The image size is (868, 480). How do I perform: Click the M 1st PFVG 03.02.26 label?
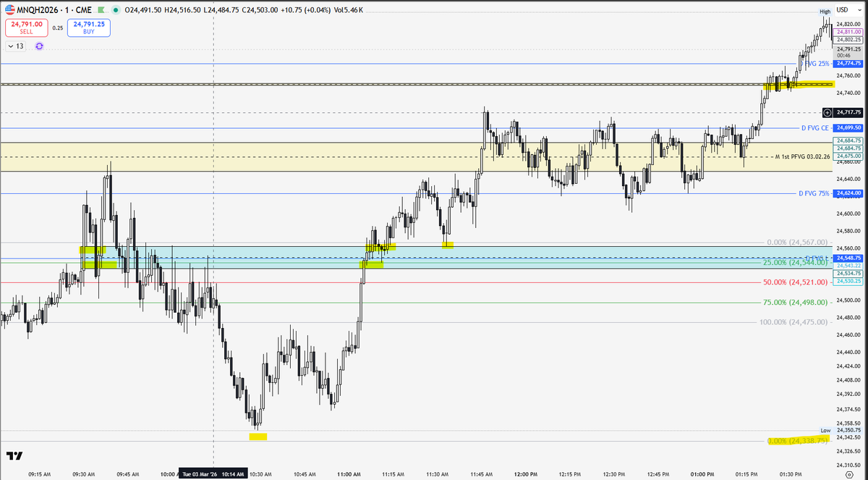(802, 156)
